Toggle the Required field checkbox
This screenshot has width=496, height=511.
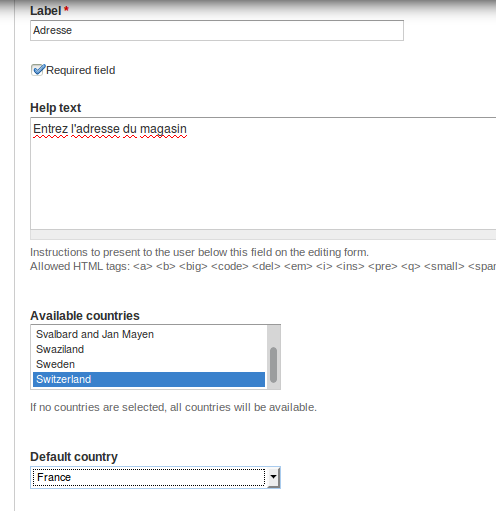[38, 70]
